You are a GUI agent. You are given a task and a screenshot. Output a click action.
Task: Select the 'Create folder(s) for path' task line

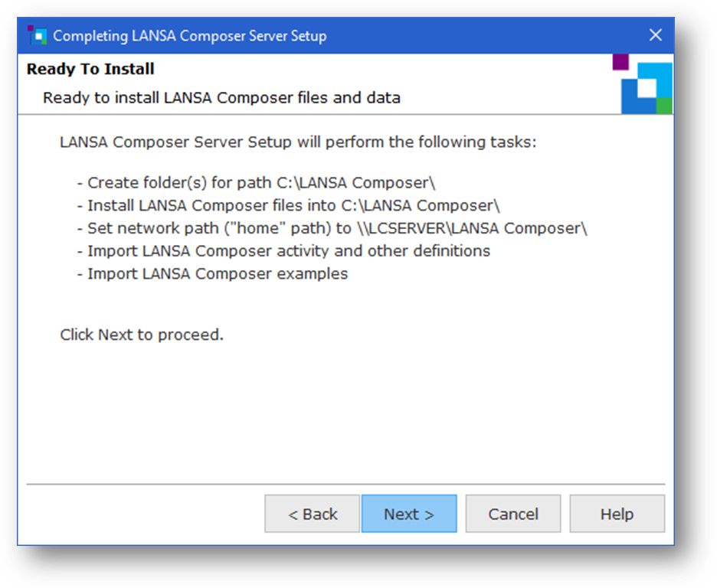click(x=257, y=183)
